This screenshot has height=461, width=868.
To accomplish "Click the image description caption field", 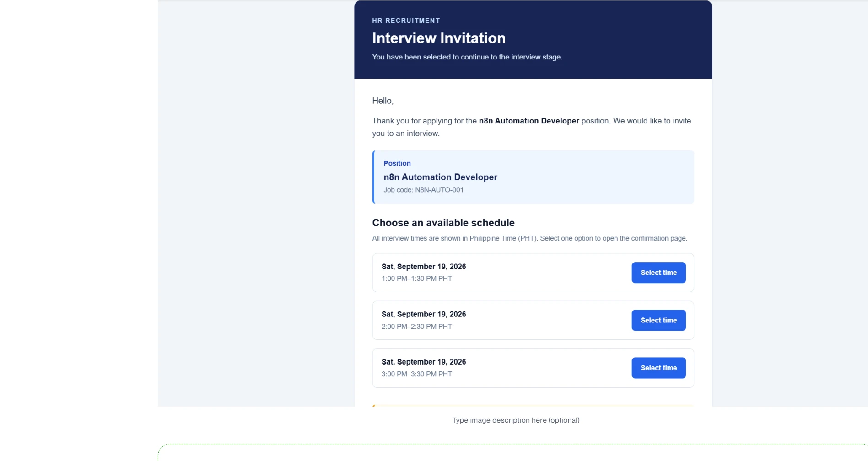I will click(516, 420).
